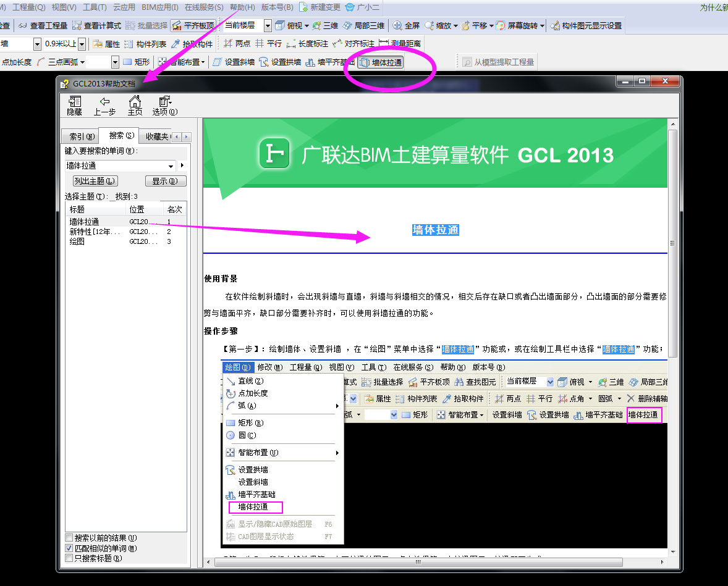Choose 两点 auxiliary axis tool
The height and width of the screenshot is (586, 728).
coord(237,44)
